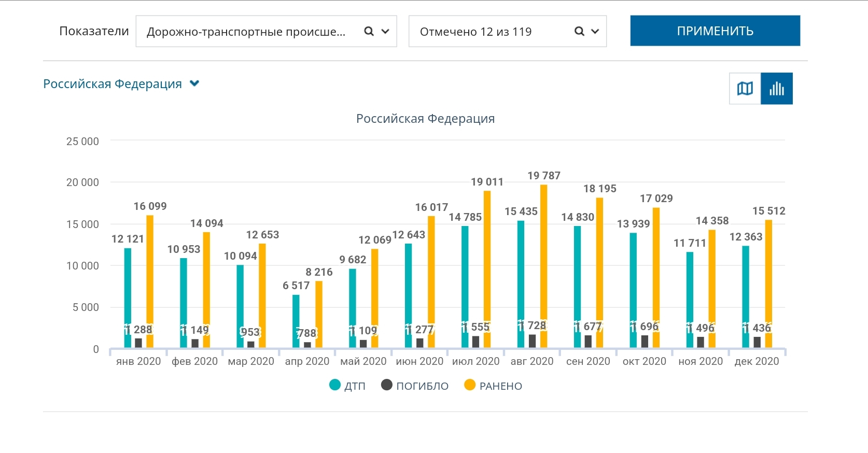This screenshot has height=453, width=868.
Task: Expand the Российская Федерация region chevron
Action: [x=194, y=83]
